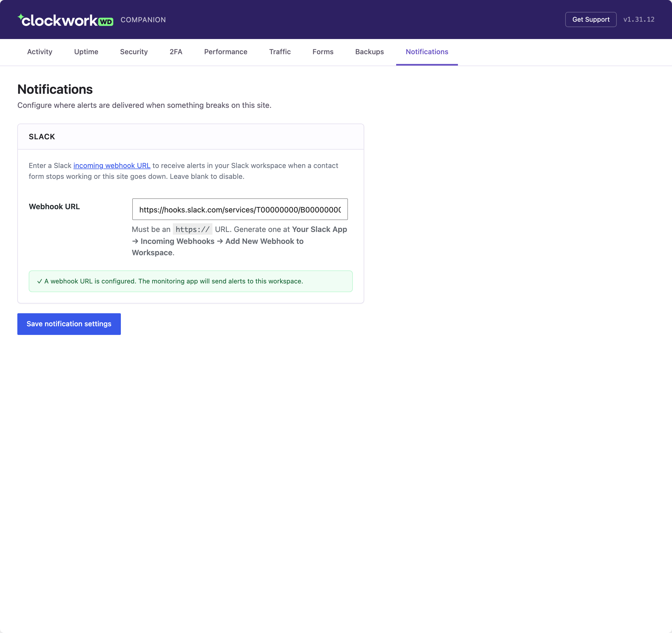Go to the Security tab
The image size is (672, 633).
tap(134, 52)
